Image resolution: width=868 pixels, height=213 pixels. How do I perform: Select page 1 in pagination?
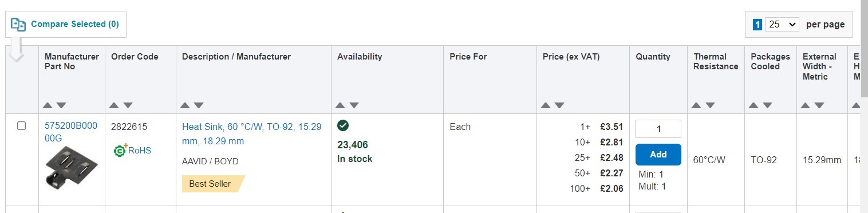[x=757, y=25]
